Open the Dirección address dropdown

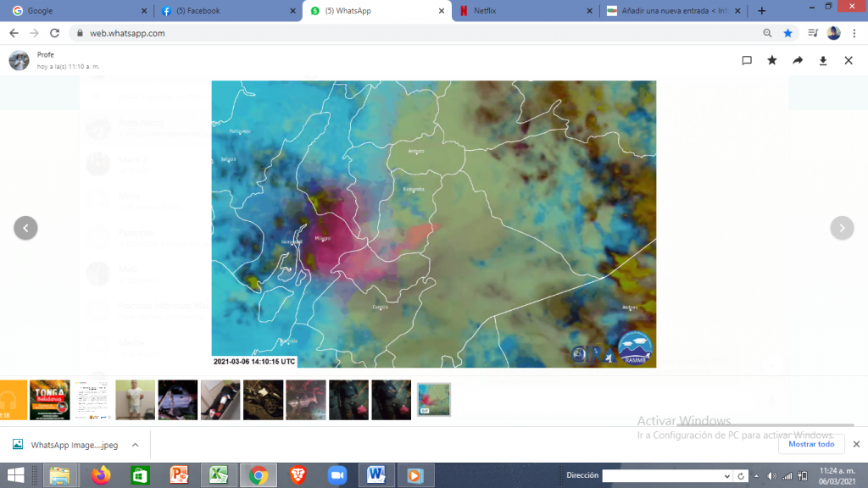[x=726, y=476]
